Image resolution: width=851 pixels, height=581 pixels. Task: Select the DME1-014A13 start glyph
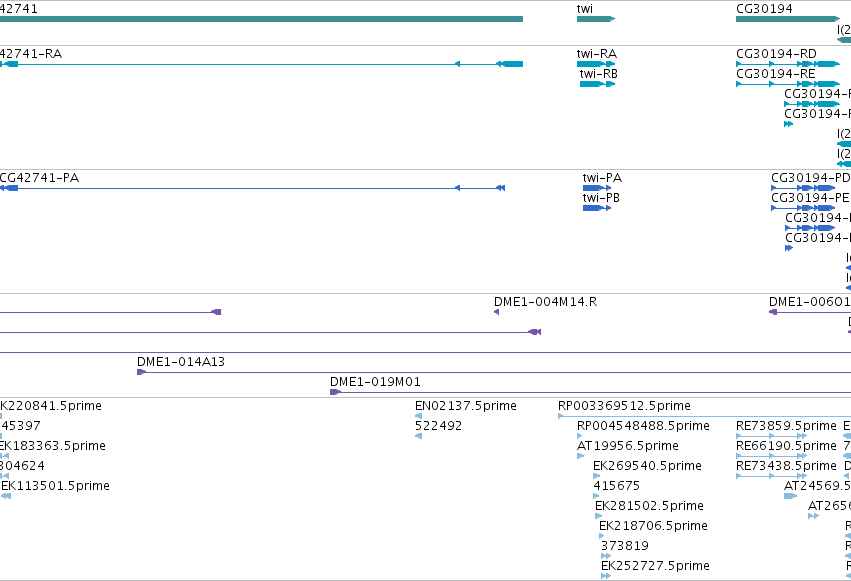[141, 372]
